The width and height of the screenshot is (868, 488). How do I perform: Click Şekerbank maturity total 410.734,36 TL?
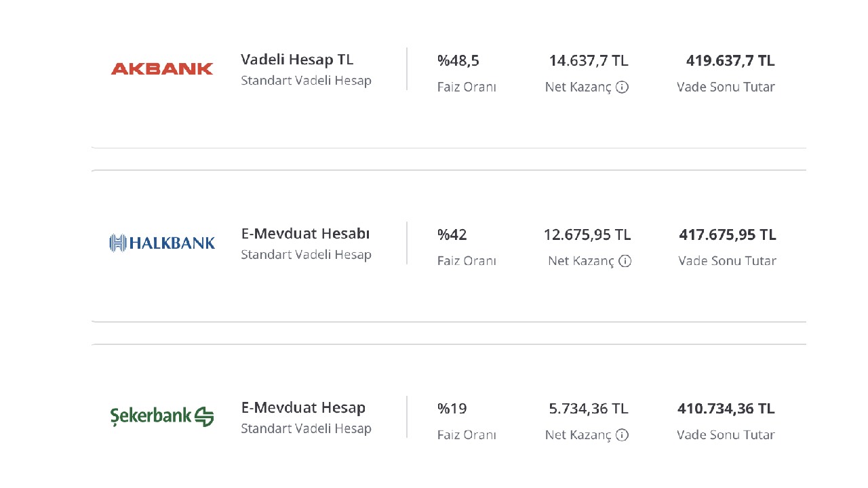point(726,409)
